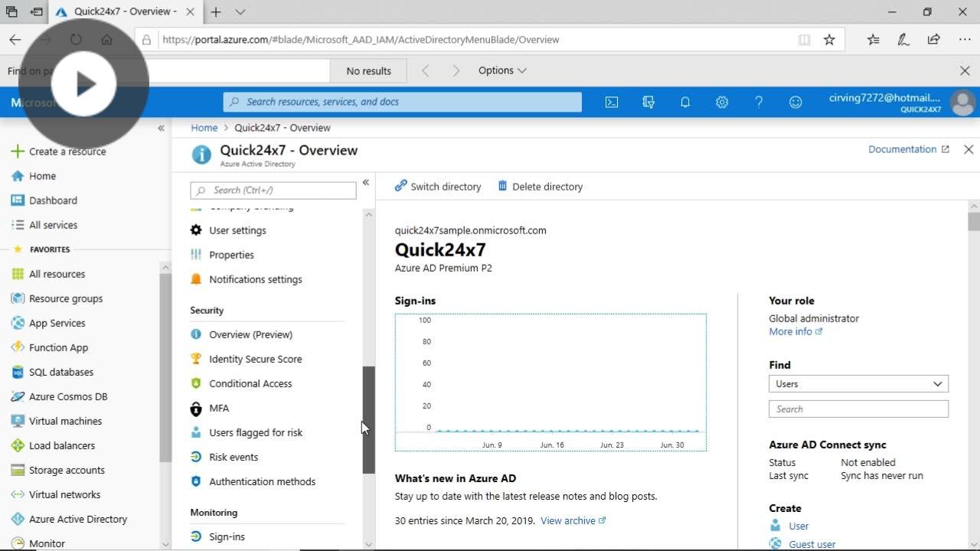Open All resources

(48, 274)
